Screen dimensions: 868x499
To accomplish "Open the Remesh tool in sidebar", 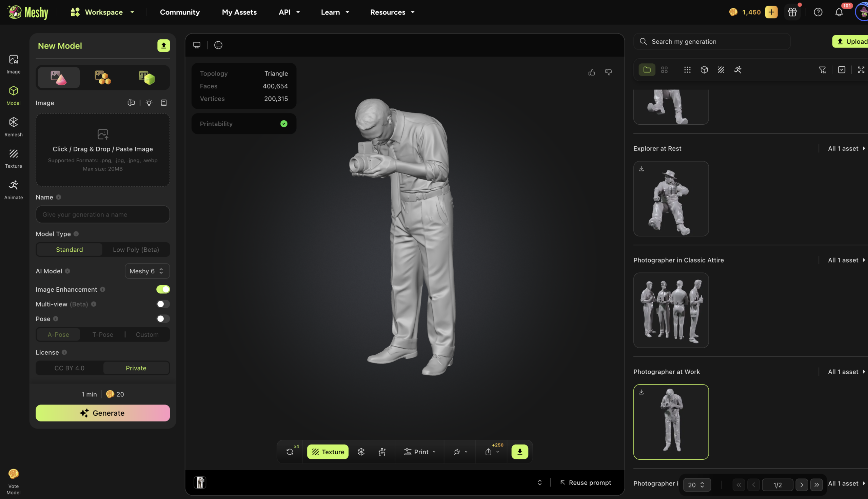I will pyautogui.click(x=13, y=127).
